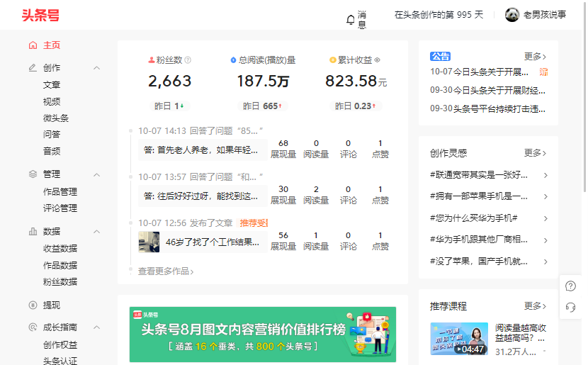Open 评论管理 in sidebar
The height and width of the screenshot is (365, 588).
[60, 208]
